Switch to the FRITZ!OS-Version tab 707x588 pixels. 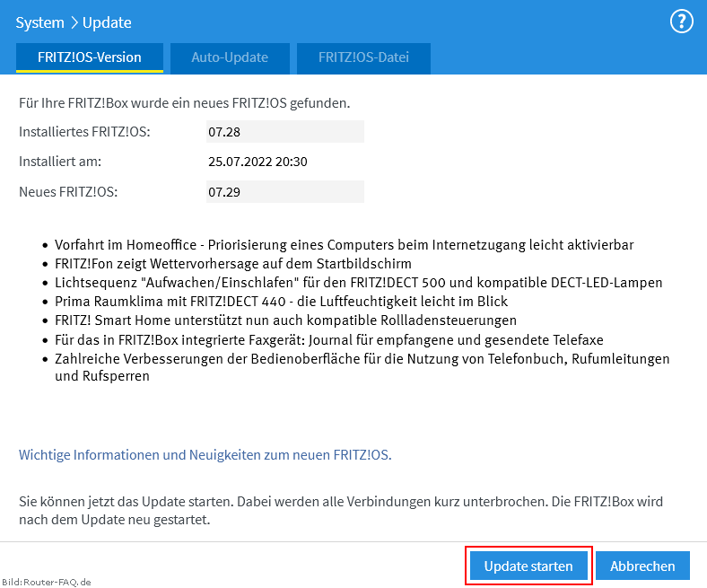point(90,57)
